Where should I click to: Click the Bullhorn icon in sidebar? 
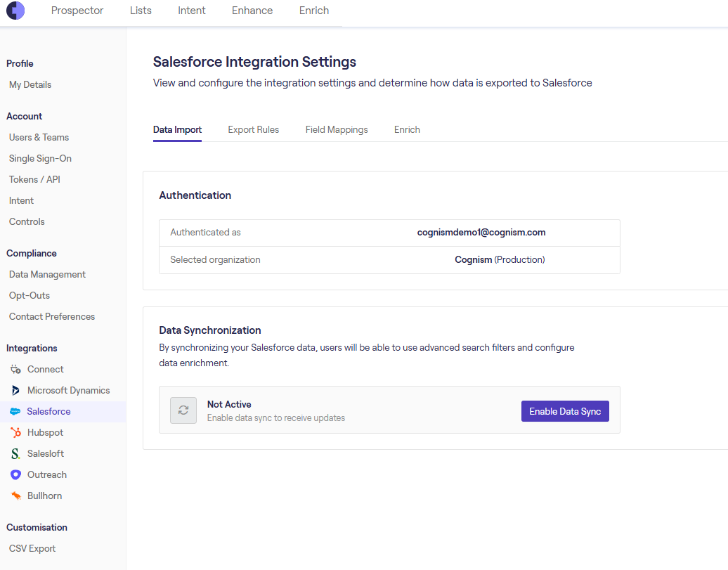click(x=15, y=495)
